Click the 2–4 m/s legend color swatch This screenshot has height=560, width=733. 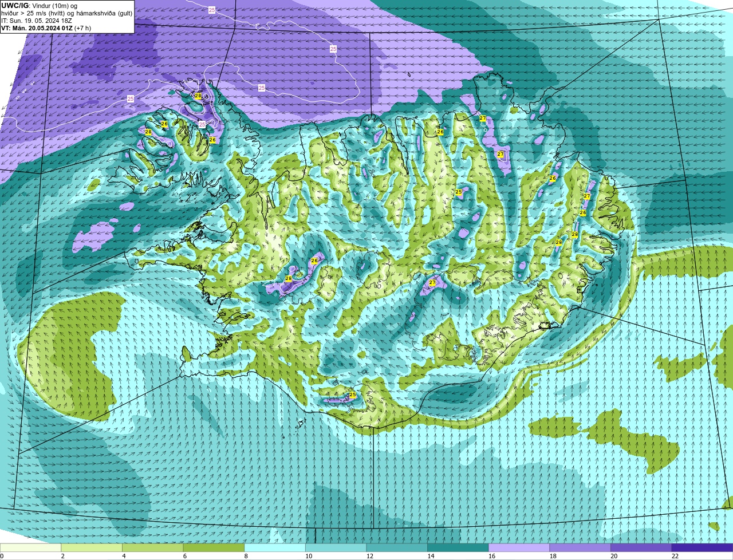click(92, 548)
